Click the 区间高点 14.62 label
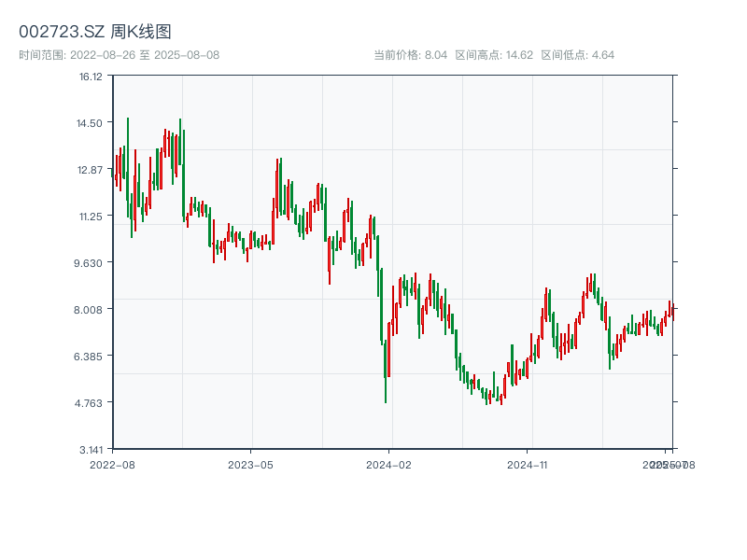The width and height of the screenshot is (747, 560). pos(494,55)
